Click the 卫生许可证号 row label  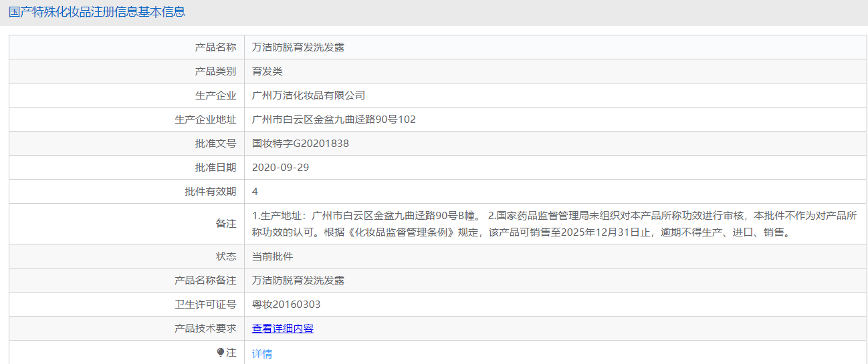pos(205,305)
